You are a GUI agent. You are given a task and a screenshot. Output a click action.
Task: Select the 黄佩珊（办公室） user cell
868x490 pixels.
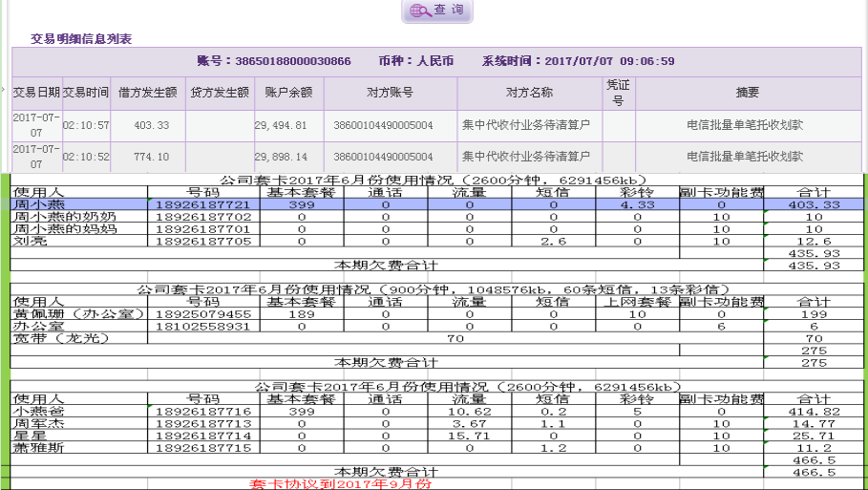coord(79,313)
